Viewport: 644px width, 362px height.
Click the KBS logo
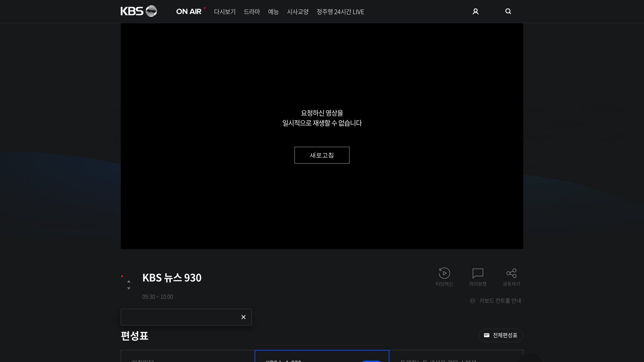click(139, 11)
